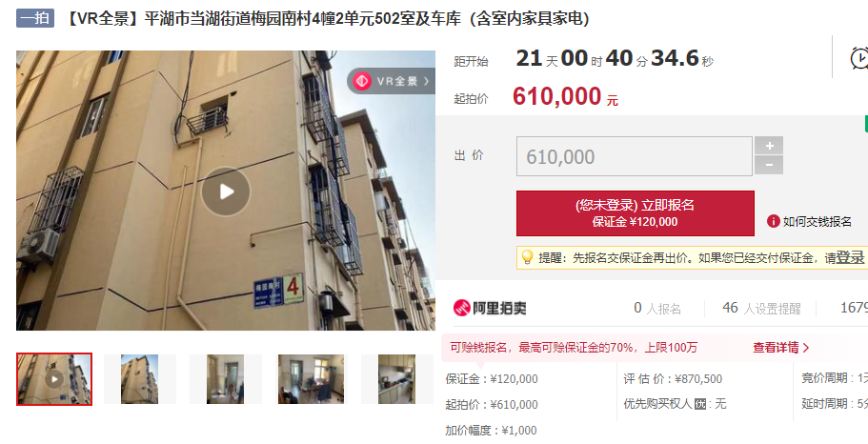868x444 pixels.
Task: Click the 一拍 auction round tag
Action: point(35,18)
